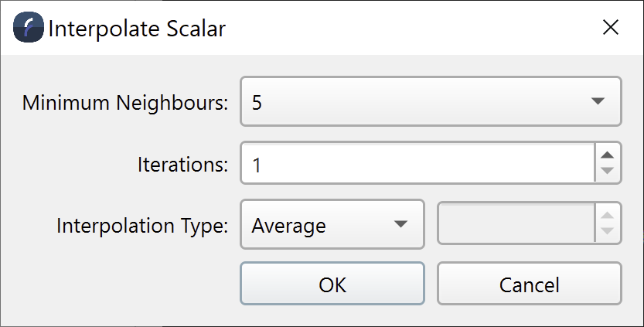Close the Interpolate Scalar dialog
Image resolution: width=644 pixels, height=327 pixels.
[x=610, y=28]
